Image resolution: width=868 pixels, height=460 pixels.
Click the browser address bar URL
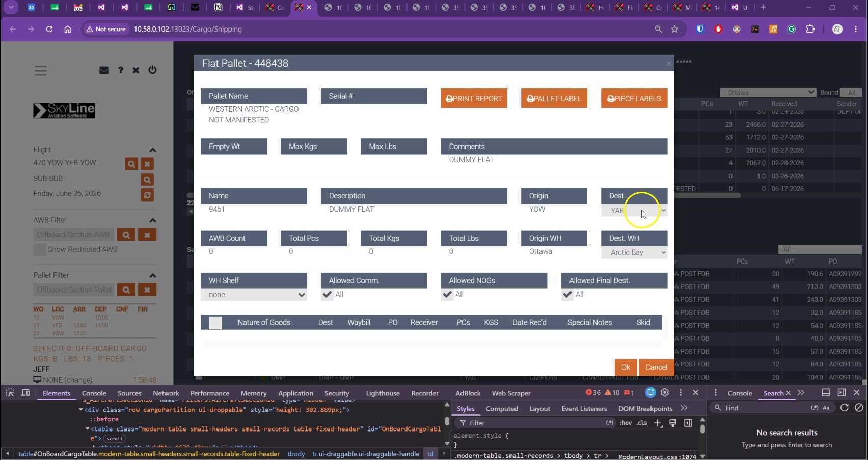187,29
